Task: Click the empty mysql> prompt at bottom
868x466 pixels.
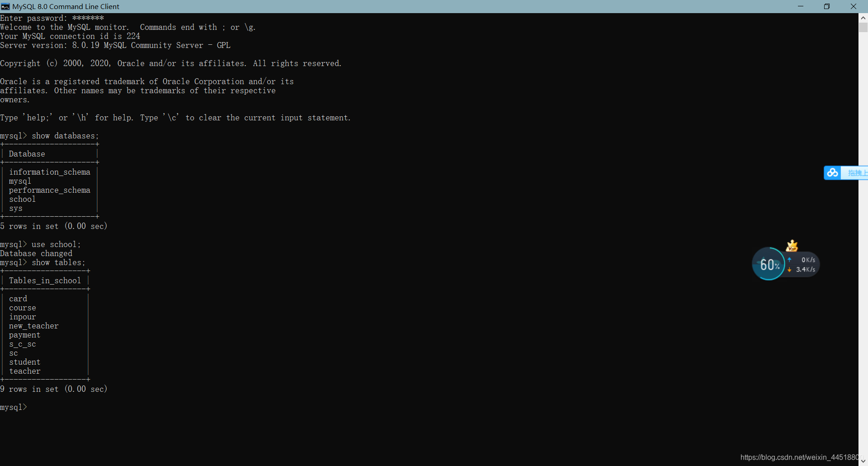Action: (14, 407)
